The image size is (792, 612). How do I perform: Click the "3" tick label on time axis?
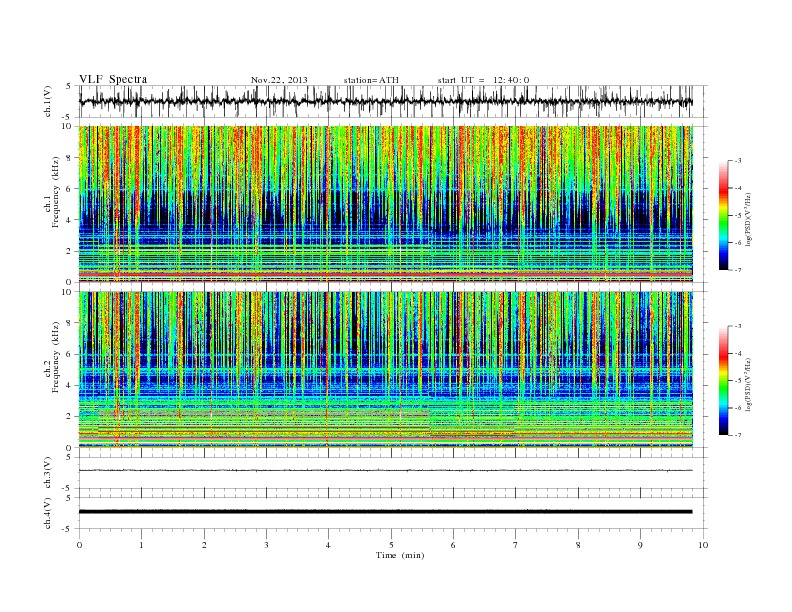(x=267, y=545)
